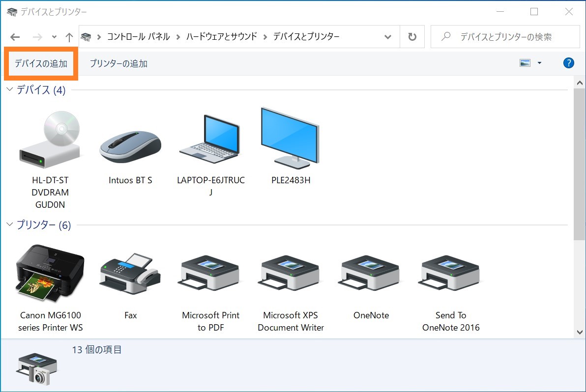
Task: Select the HL-DT-ST DVDRAM drive icon
Action: [50, 140]
